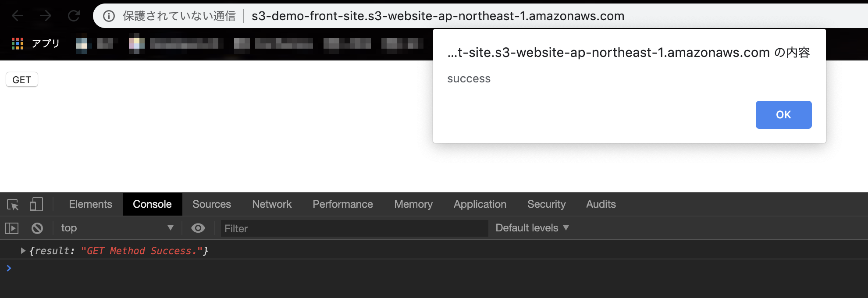Click the browser back navigation arrow
Image resolution: width=868 pixels, height=298 pixels.
17,16
